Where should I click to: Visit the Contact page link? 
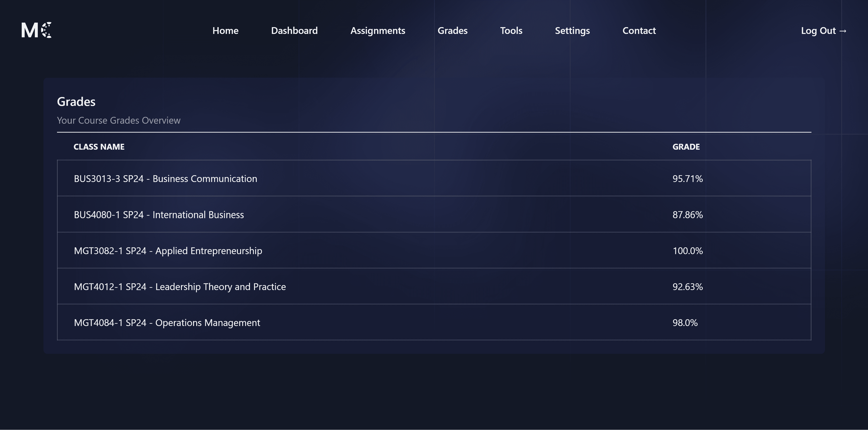point(639,31)
